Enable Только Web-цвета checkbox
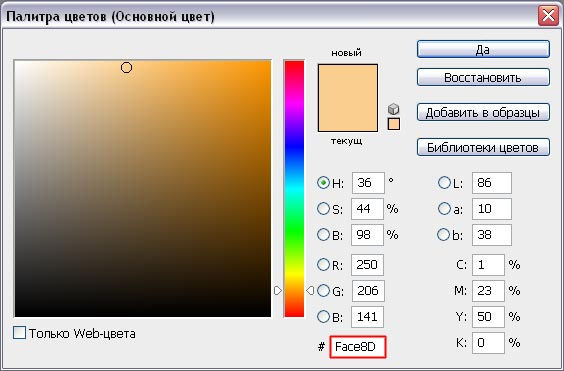This screenshot has width=564, height=371. click(19, 332)
